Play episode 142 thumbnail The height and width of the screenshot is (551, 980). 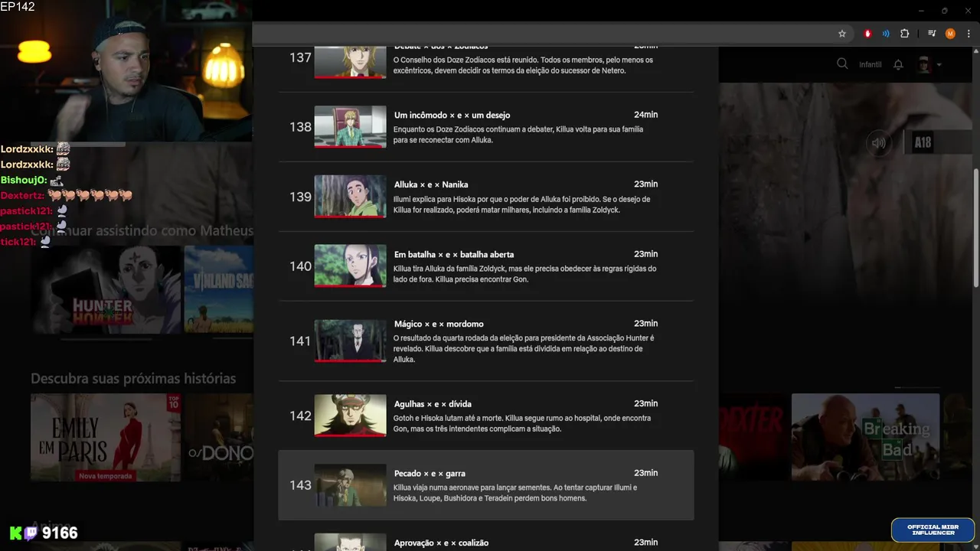coord(350,416)
